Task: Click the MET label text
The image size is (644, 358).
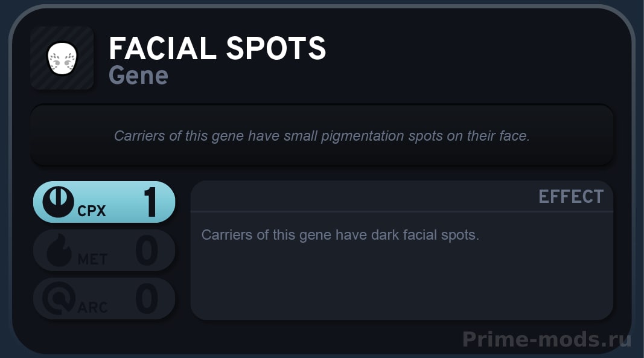Action: (x=92, y=260)
